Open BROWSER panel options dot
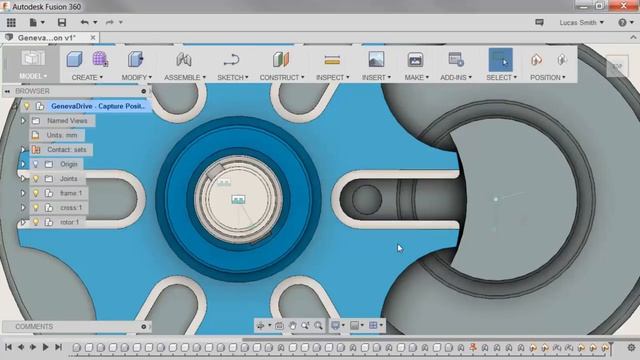The image size is (640, 360). pyautogui.click(x=143, y=91)
